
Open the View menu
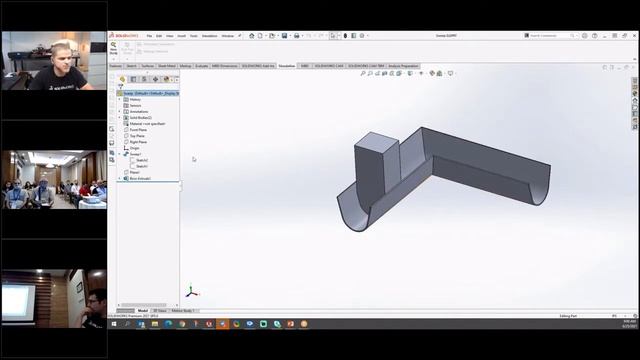(169, 36)
